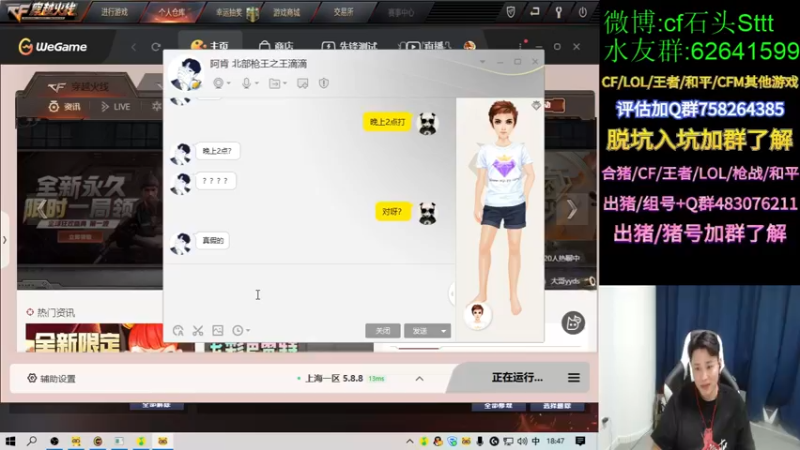This screenshot has height=450, width=800.
Task: Open the send options dropdown arrow
Action: coord(443,331)
